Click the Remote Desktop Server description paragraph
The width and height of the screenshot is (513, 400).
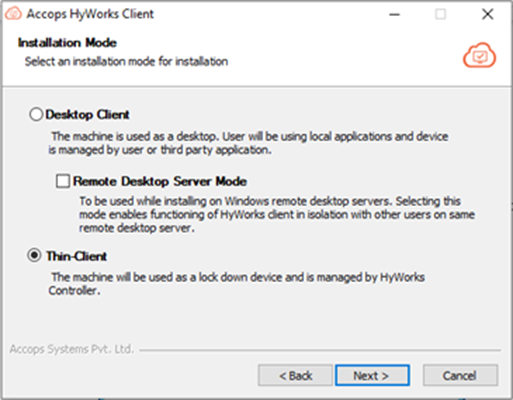(x=277, y=215)
